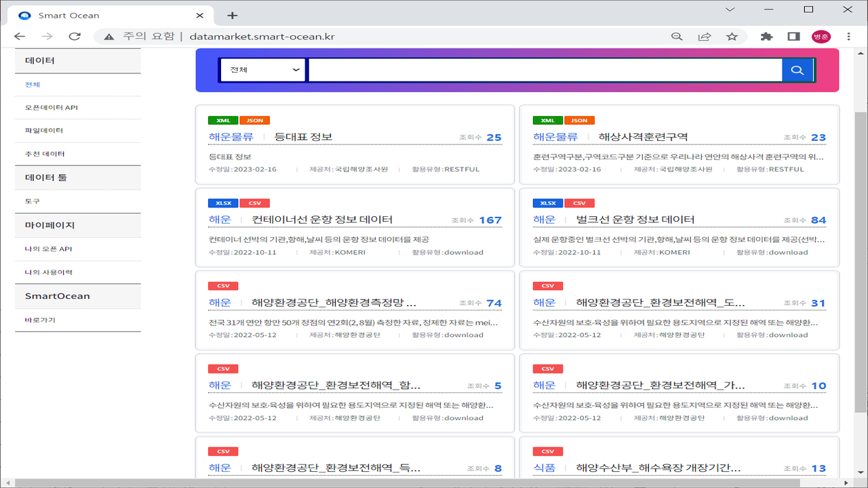Screen dimensions: 868x488
Task: Select 전체 in the sidebar
Action: (33, 85)
